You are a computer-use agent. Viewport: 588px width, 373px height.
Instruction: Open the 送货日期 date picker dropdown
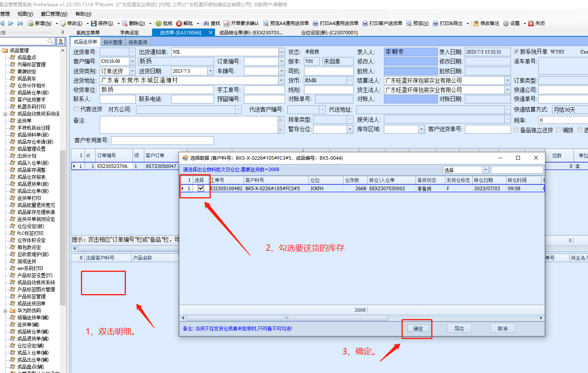click(x=210, y=71)
